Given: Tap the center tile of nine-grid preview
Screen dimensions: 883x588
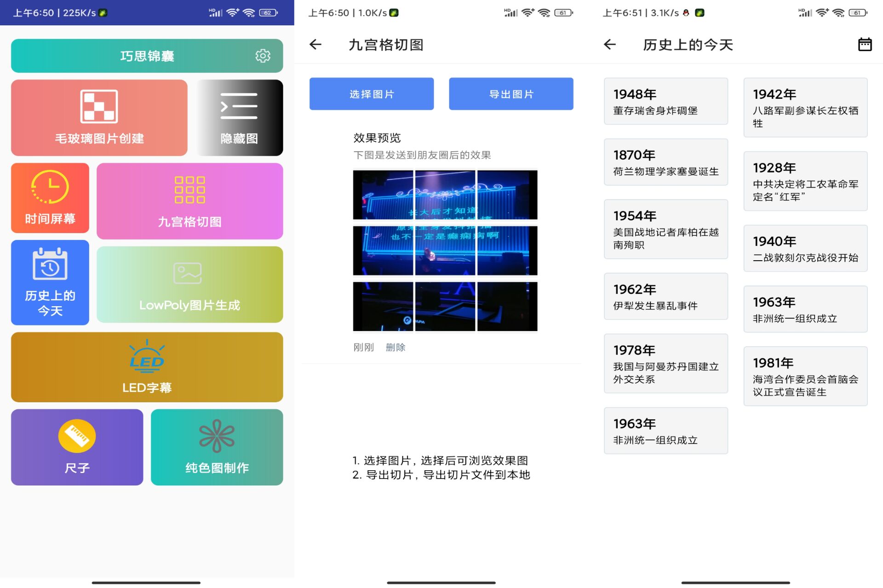Looking at the screenshot, I should (x=445, y=251).
